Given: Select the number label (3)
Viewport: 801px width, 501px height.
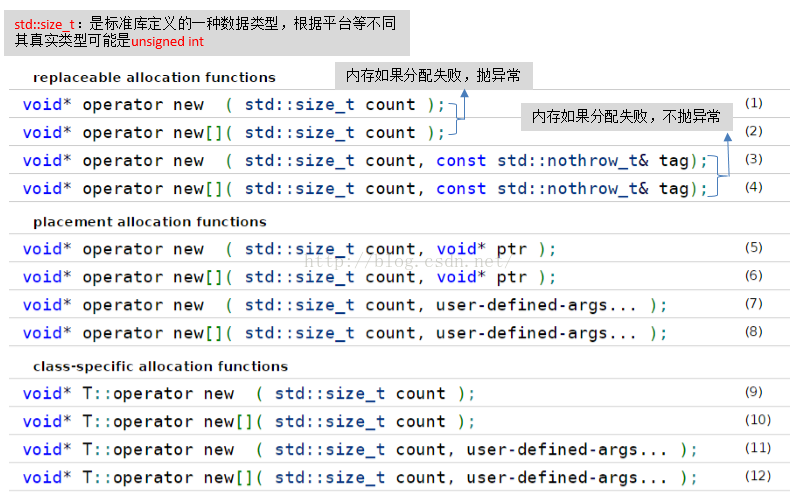Looking at the screenshot, I should click(753, 160).
